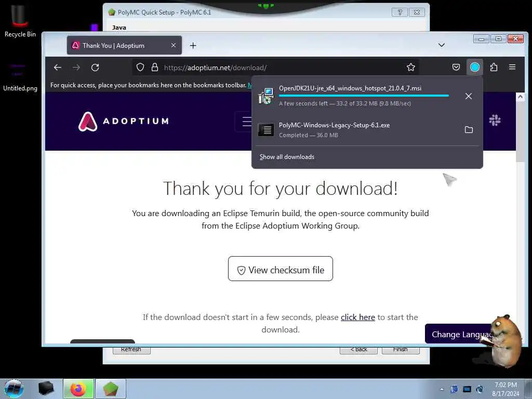
Task: Follow the click here download link
Action: [357, 317]
